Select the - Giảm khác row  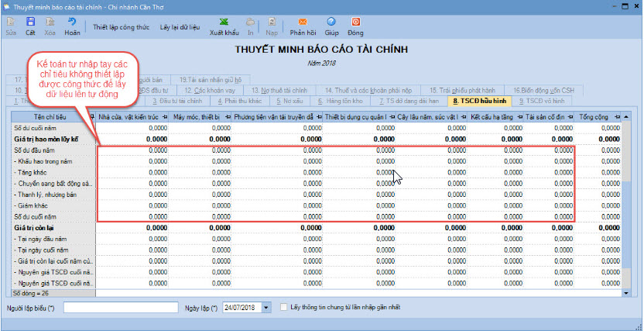click(x=317, y=205)
